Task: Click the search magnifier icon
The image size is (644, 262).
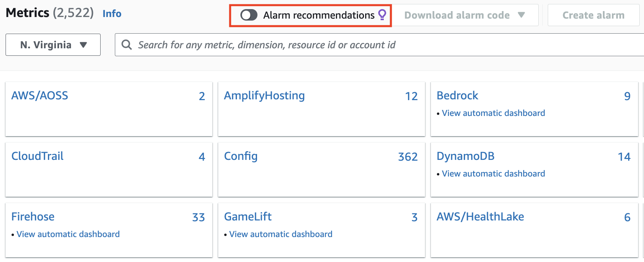Action: click(x=126, y=45)
